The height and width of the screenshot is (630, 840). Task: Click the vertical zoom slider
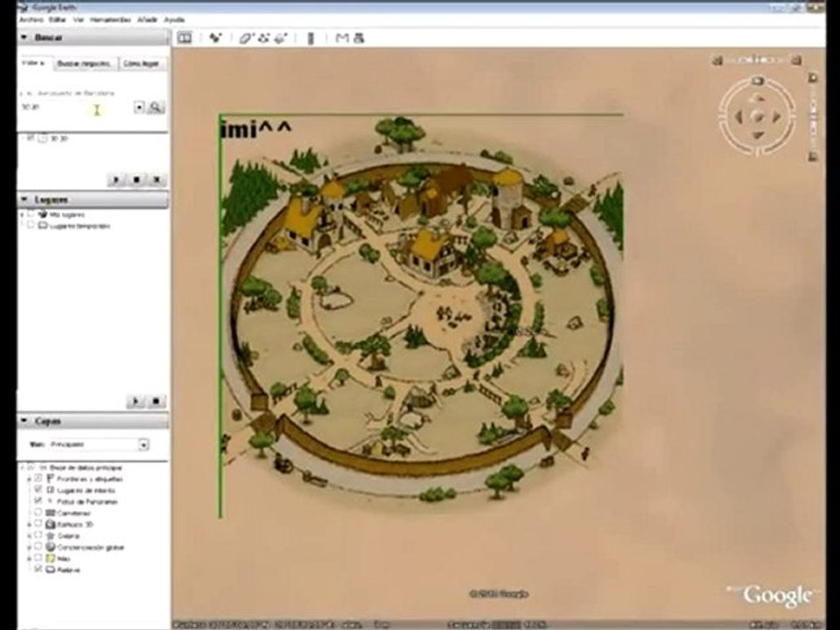click(x=813, y=116)
